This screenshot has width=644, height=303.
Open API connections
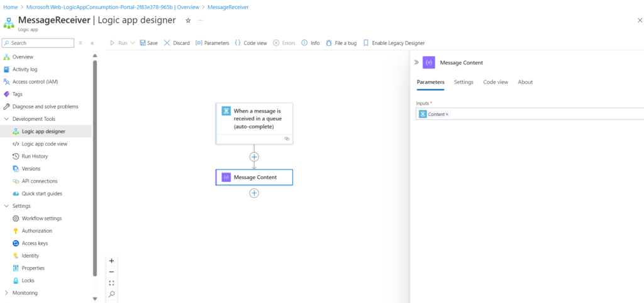point(40,181)
